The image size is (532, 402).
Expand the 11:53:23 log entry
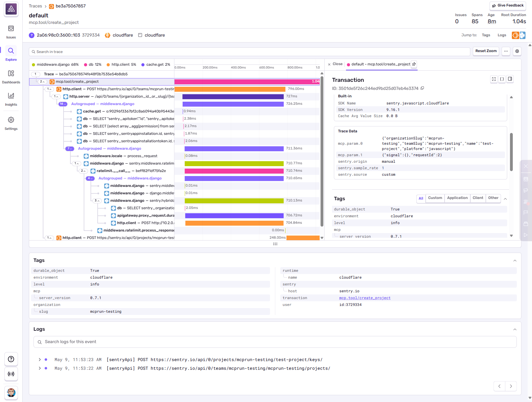(x=39, y=360)
